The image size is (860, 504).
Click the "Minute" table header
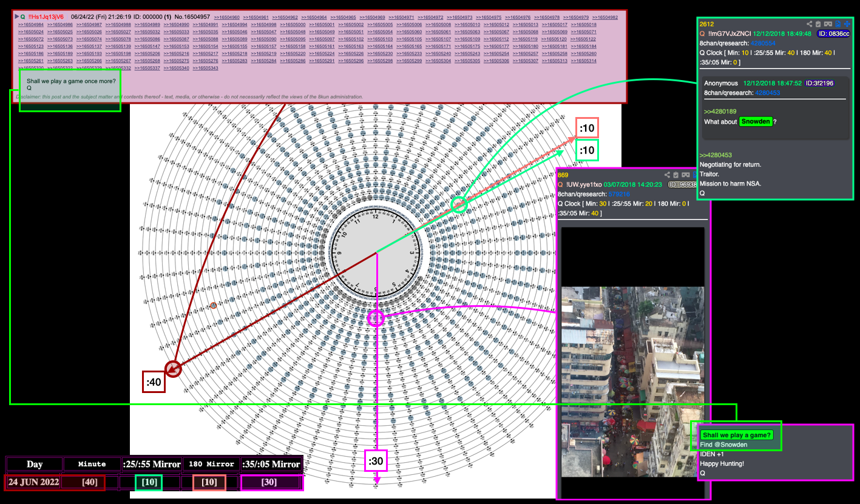click(x=92, y=465)
